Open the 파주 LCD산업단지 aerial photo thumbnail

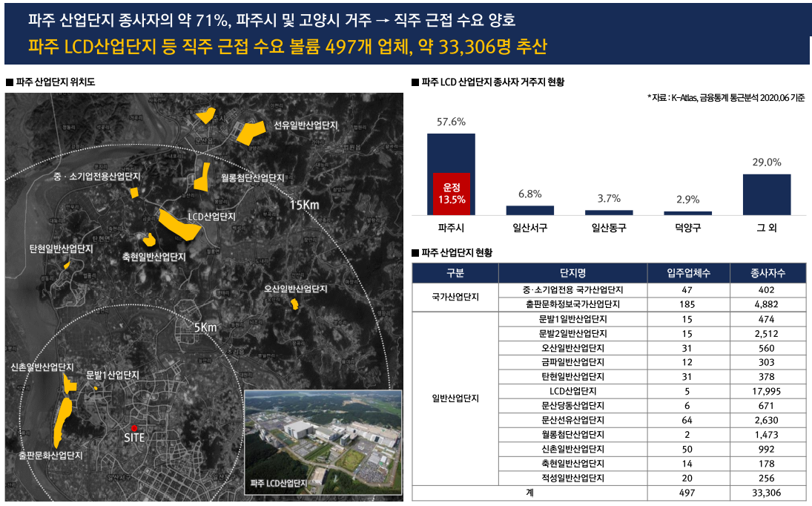[323, 442]
